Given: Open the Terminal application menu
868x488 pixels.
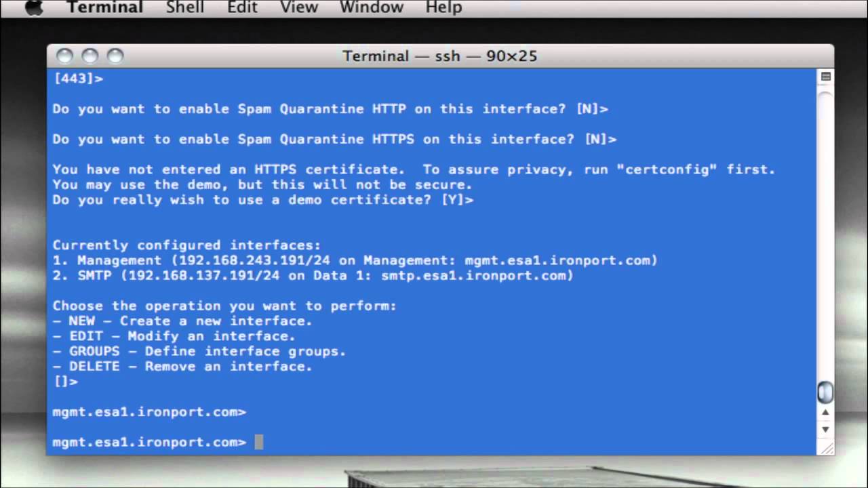Looking at the screenshot, I should pyautogui.click(x=104, y=7).
